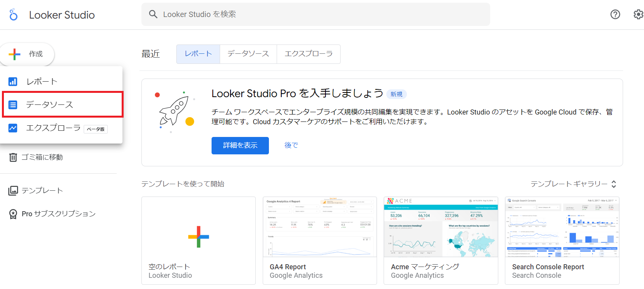Click the 作成 create button

[x=27, y=54]
